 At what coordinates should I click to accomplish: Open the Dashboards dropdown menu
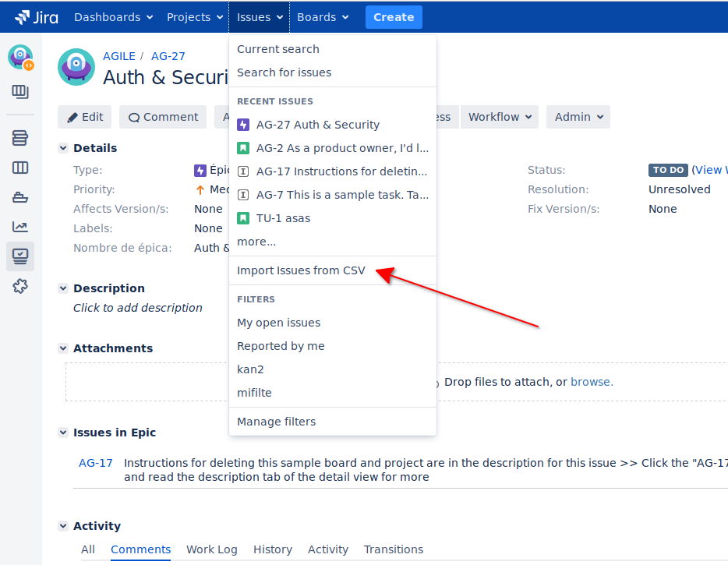pyautogui.click(x=114, y=17)
